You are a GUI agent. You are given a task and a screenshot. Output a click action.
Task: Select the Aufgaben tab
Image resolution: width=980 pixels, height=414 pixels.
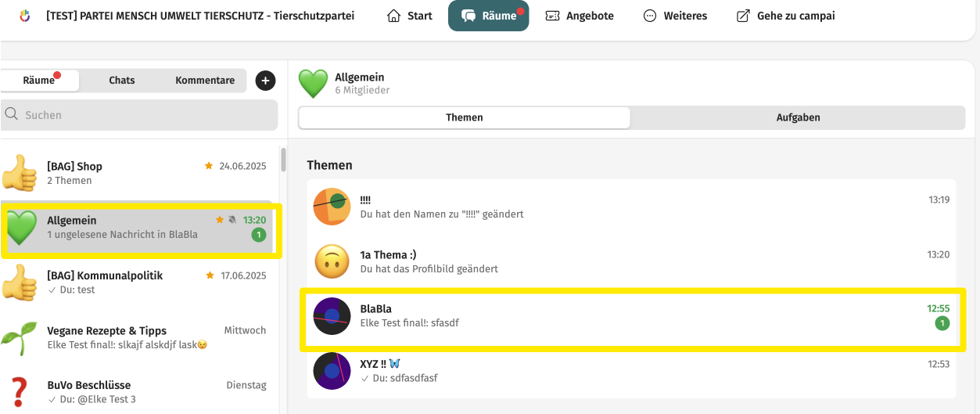tap(798, 117)
